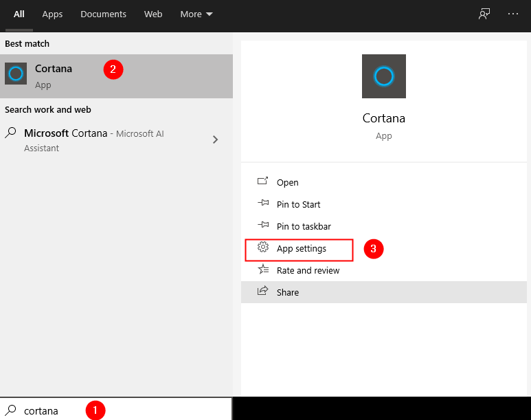Click the large Cortana icon in preview pane

coord(383,76)
